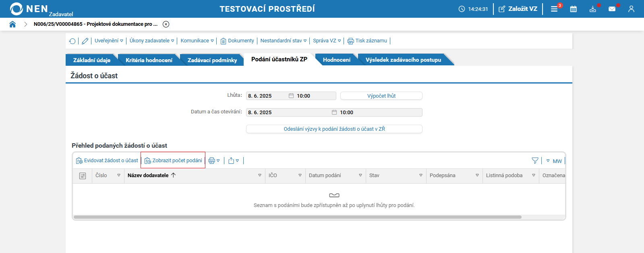Open the Datum podání column filter arrow

360,175
